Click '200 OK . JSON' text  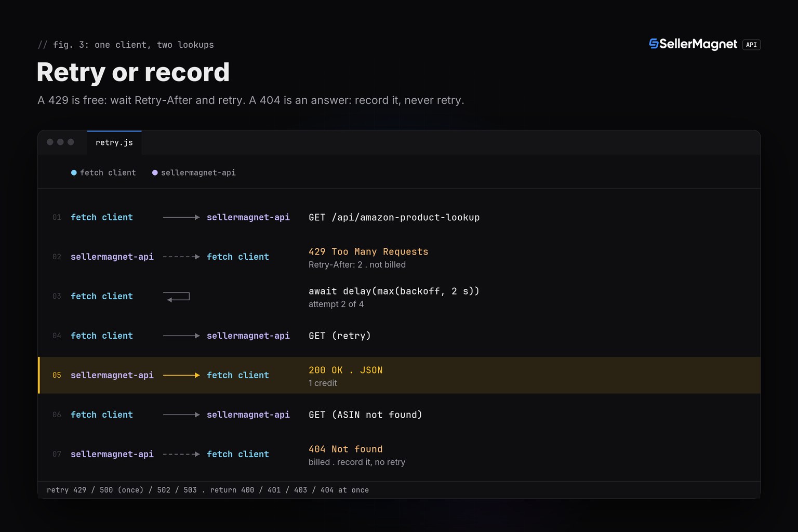[x=345, y=370]
